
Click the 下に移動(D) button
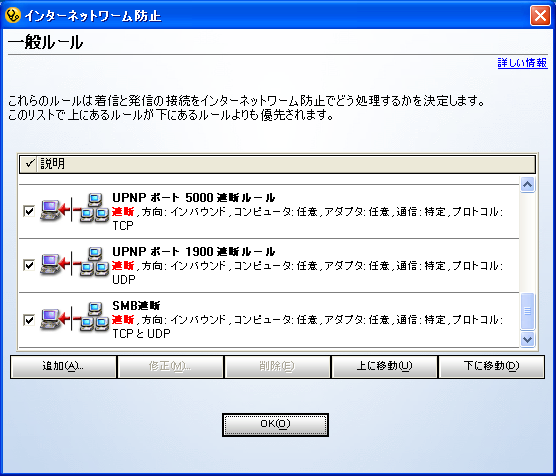[491, 367]
